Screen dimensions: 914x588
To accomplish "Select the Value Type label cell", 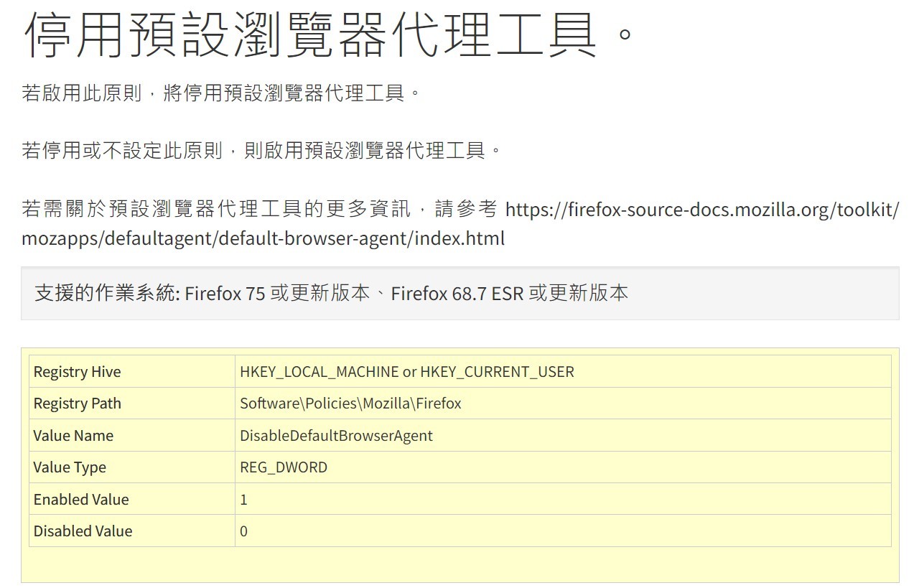I will click(x=132, y=467).
